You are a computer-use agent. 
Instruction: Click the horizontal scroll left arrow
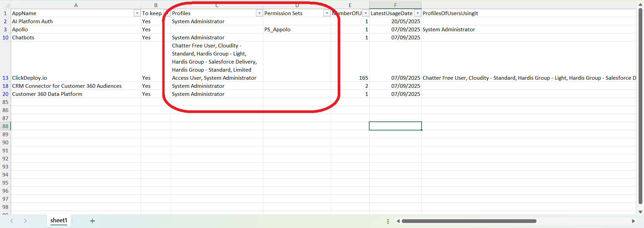point(398,221)
